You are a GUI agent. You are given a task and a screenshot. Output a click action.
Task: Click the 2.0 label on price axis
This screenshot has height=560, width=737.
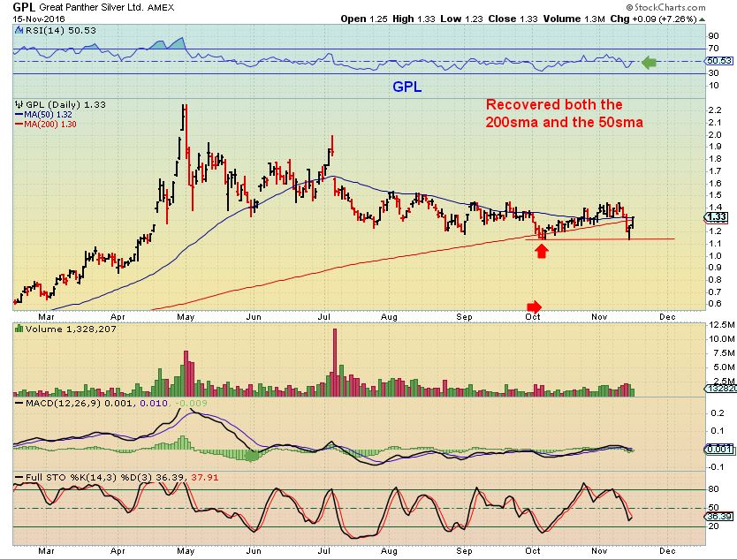click(714, 135)
